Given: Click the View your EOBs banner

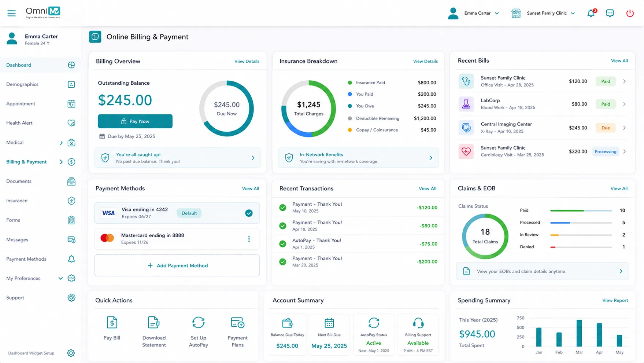Looking at the screenshot, I should pos(543,271).
